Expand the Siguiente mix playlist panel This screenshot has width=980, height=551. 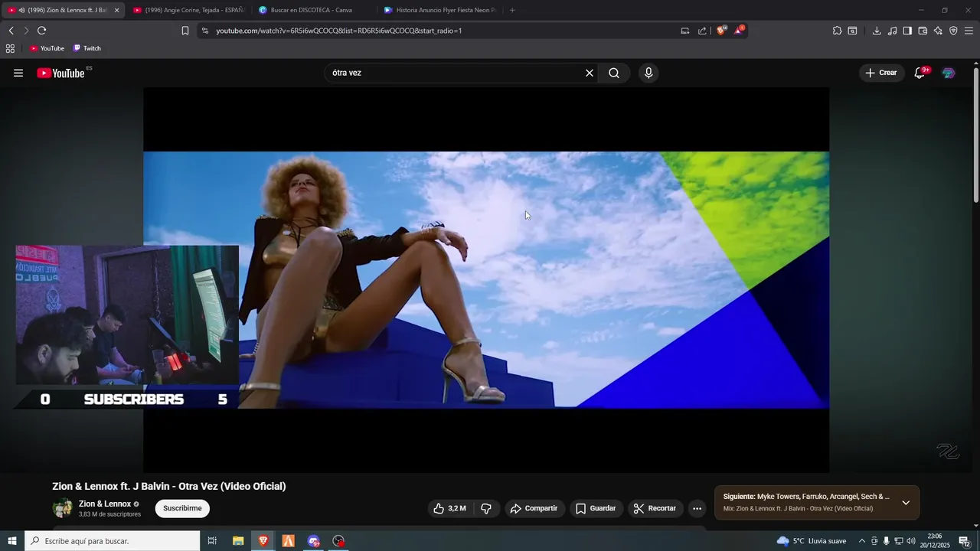906,503
